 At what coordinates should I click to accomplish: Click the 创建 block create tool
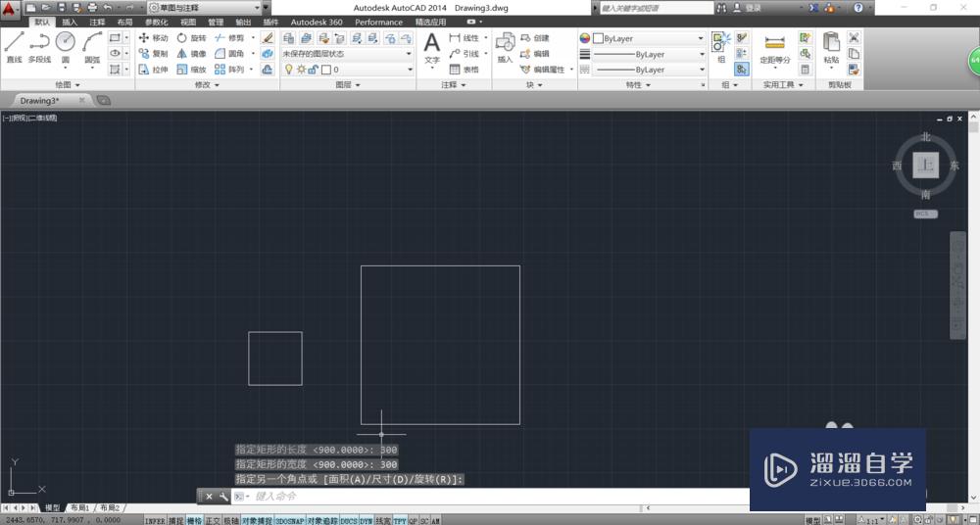[x=534, y=38]
